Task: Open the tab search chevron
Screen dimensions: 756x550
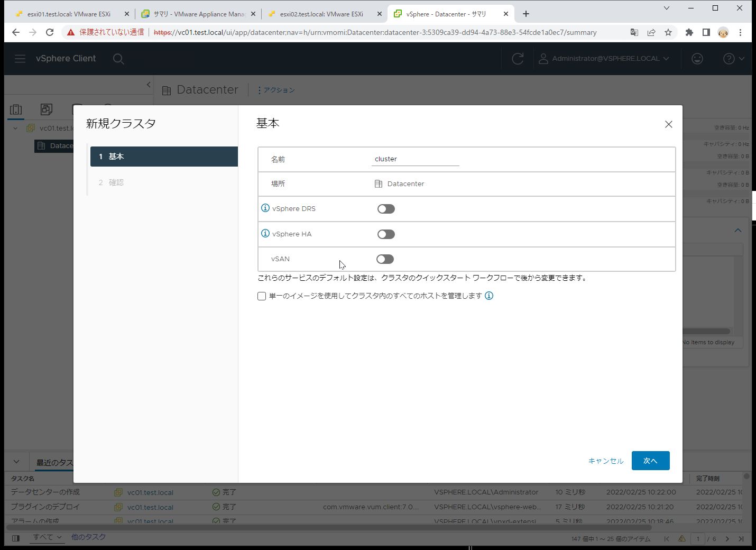Action: (667, 8)
